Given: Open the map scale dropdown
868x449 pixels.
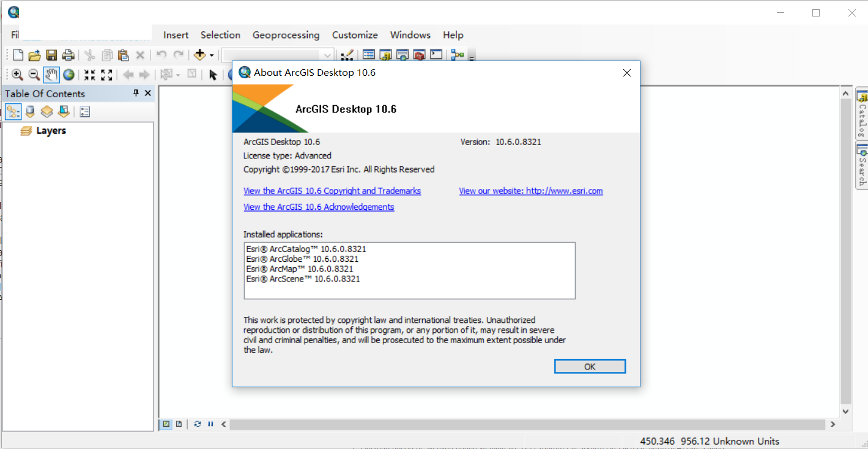Looking at the screenshot, I should pos(327,55).
